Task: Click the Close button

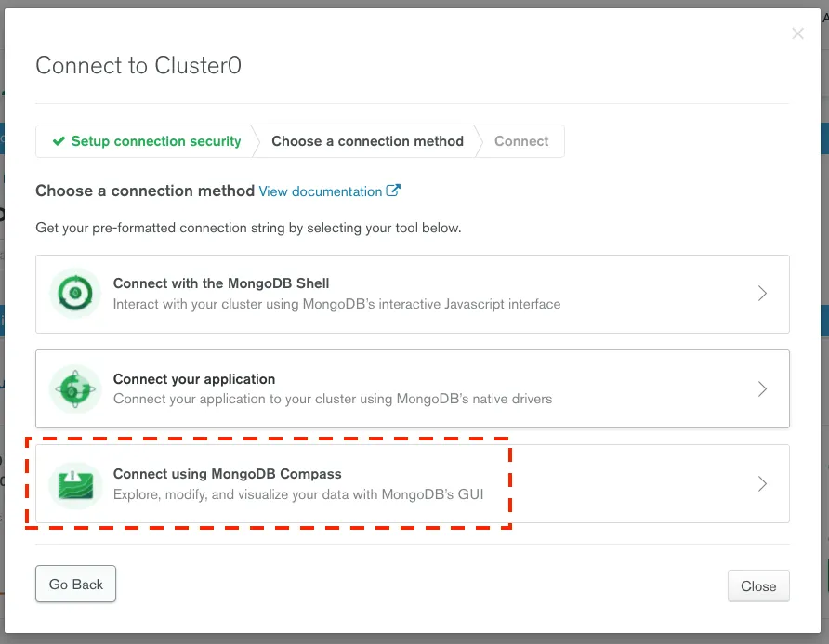Action: point(758,585)
